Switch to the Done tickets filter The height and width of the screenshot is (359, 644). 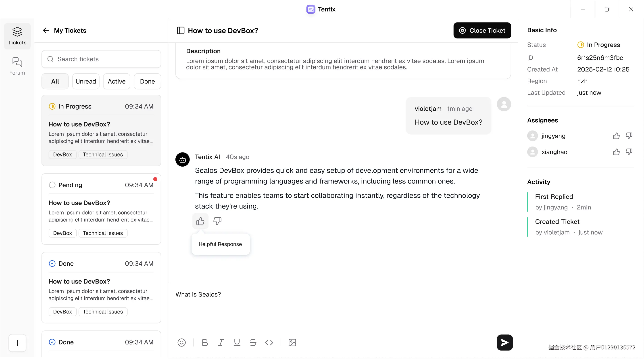(147, 81)
